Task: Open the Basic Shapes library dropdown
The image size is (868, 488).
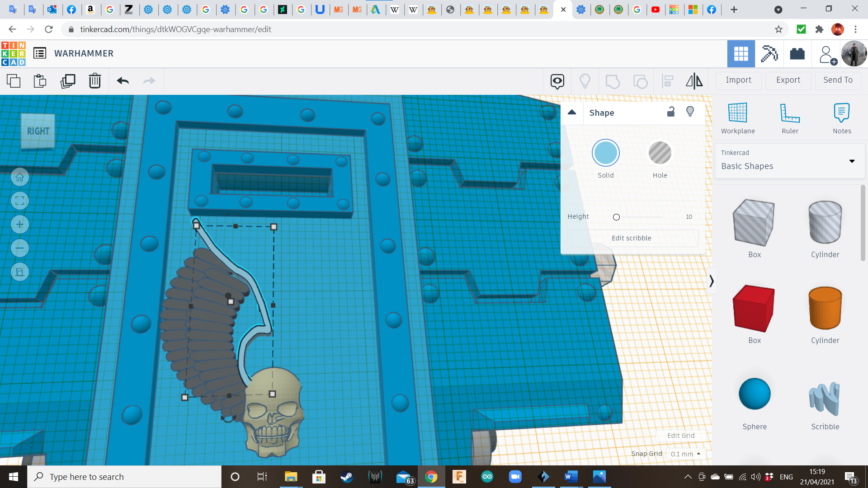Action: coord(790,161)
